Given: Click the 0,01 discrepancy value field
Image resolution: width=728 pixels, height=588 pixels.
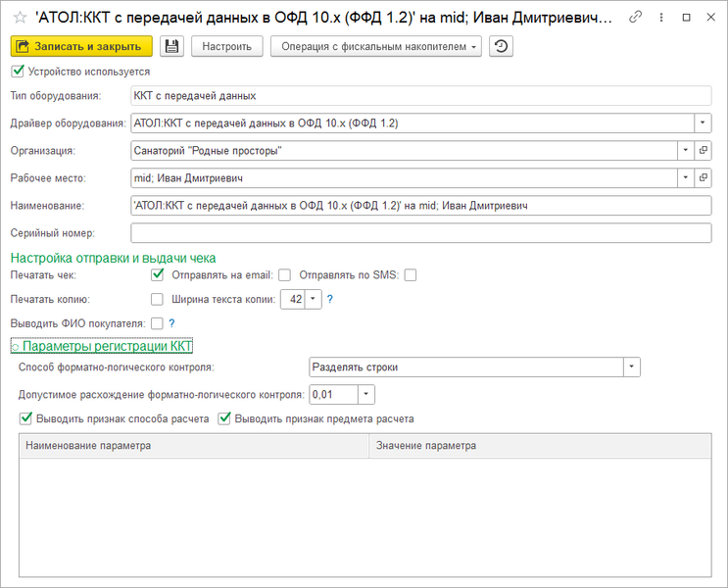Looking at the screenshot, I should pyautogui.click(x=333, y=394).
